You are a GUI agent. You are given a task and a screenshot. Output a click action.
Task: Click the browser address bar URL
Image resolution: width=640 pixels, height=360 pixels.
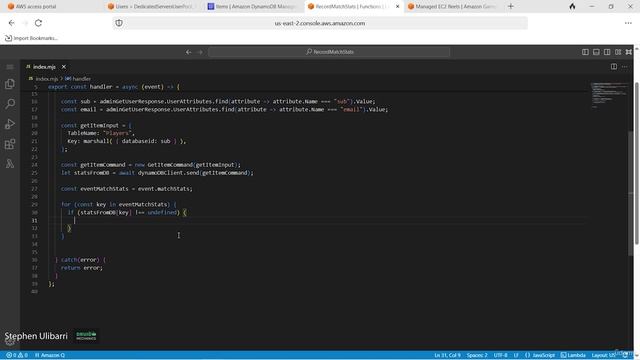pyautogui.click(x=320, y=23)
